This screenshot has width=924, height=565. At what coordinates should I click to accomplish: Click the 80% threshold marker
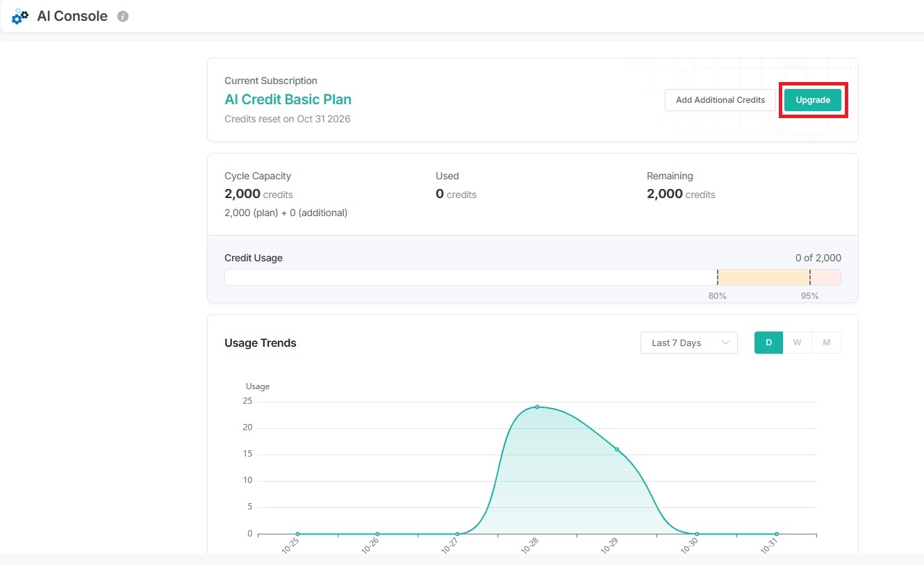(x=718, y=277)
